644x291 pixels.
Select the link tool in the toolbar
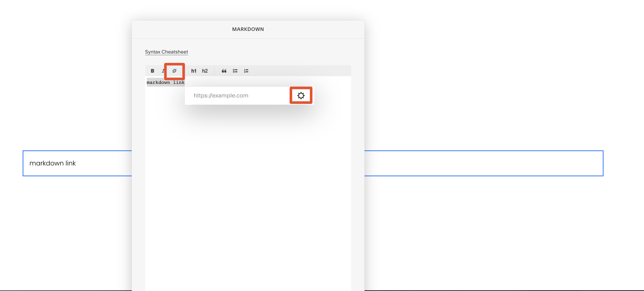(175, 71)
